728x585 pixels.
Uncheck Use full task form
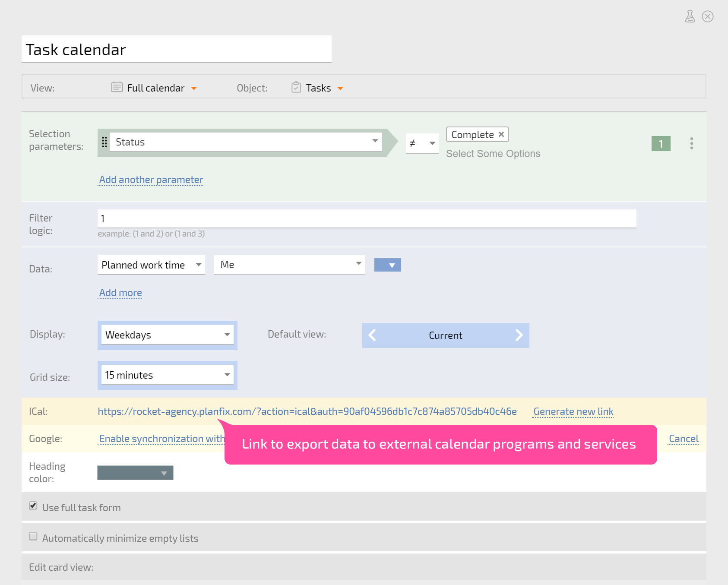33,506
